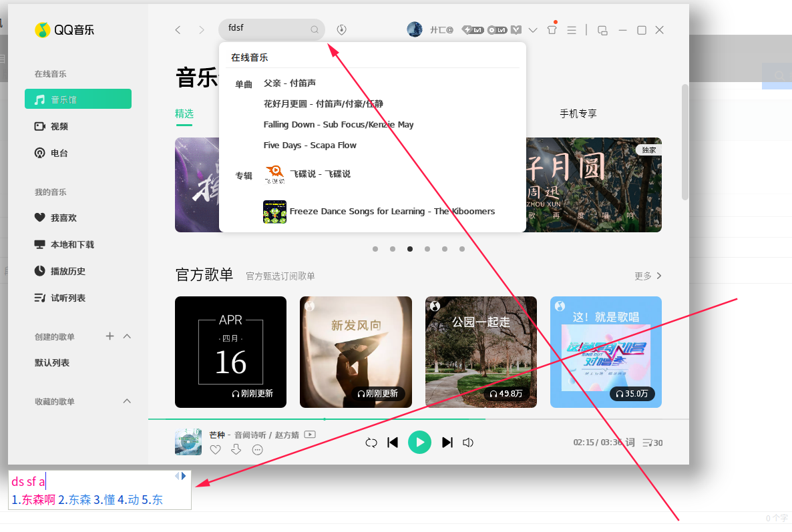This screenshot has height=532, width=792.
Task: Select the third carousel dot
Action: coord(410,249)
